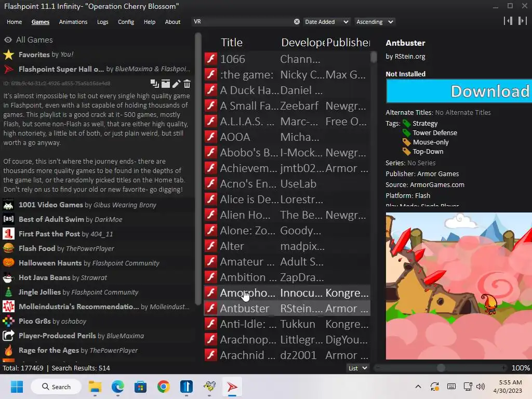Sort games by Developer column header
532x399 pixels.
click(x=303, y=43)
